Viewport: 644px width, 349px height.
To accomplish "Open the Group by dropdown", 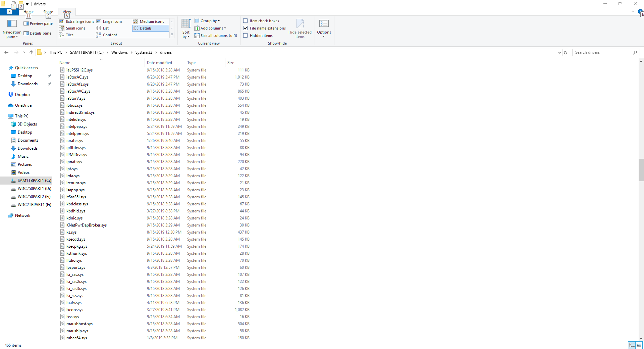I will click(x=207, y=21).
